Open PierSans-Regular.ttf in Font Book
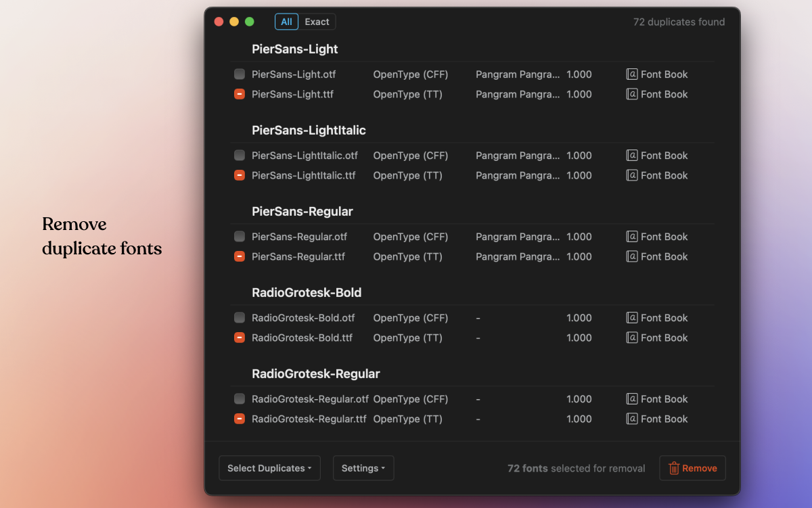The image size is (812, 508). click(631, 256)
